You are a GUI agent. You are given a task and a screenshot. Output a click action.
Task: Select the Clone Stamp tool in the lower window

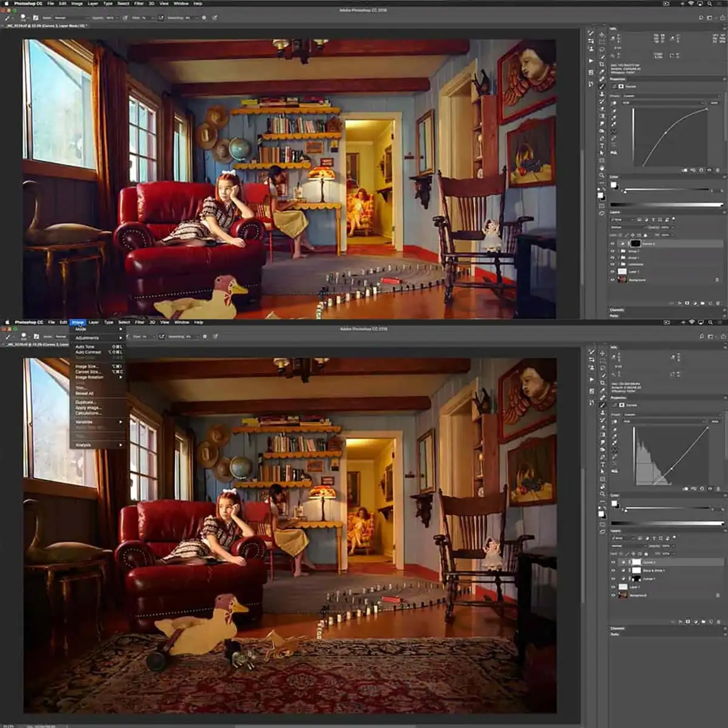tap(602, 413)
